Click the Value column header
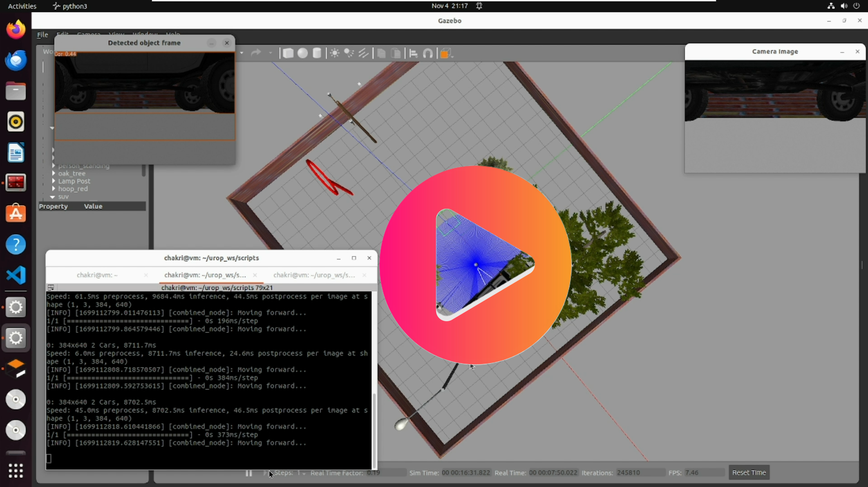This screenshot has height=487, width=868. pyautogui.click(x=93, y=206)
